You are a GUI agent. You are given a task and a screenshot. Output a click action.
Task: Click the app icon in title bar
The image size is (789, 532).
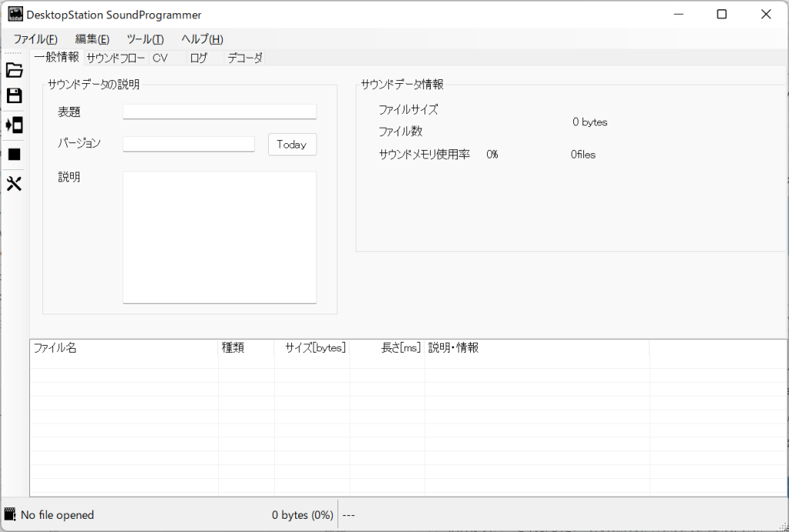[x=15, y=15]
